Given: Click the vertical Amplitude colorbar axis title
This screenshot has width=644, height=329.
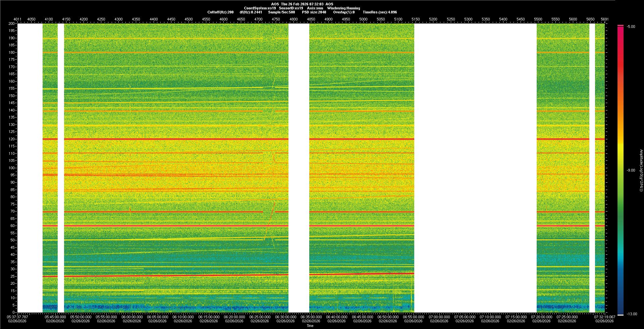Looking at the screenshot, I should coord(641,170).
